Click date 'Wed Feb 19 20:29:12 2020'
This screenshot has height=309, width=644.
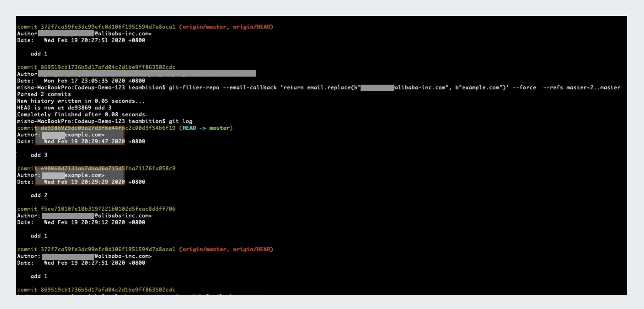coord(85,222)
